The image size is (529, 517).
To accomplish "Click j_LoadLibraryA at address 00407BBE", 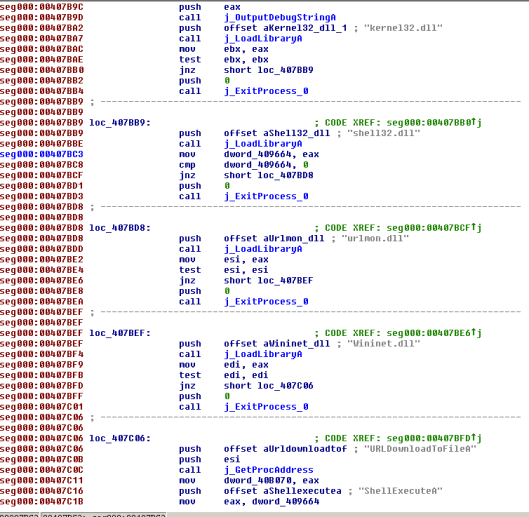I will pos(263,144).
